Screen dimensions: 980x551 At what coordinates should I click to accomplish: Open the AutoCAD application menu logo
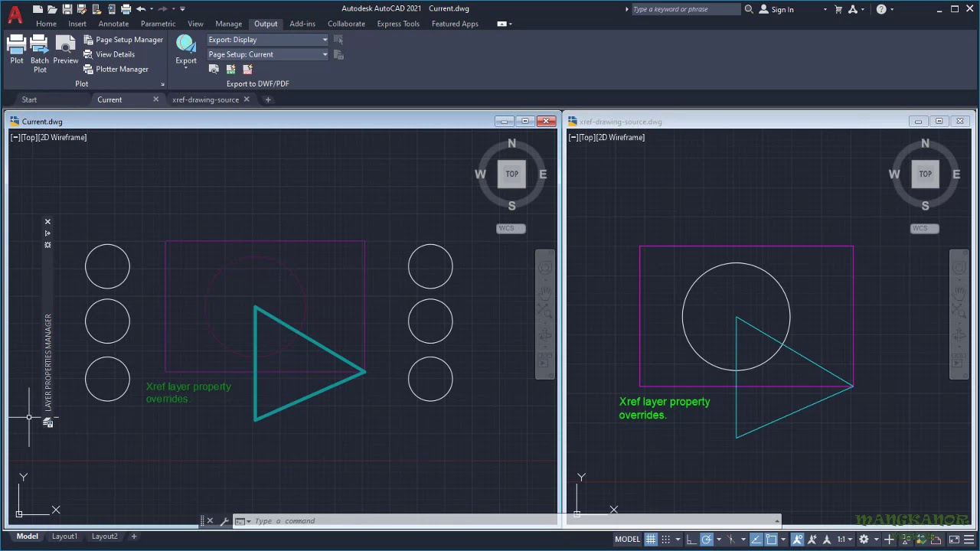tap(15, 14)
